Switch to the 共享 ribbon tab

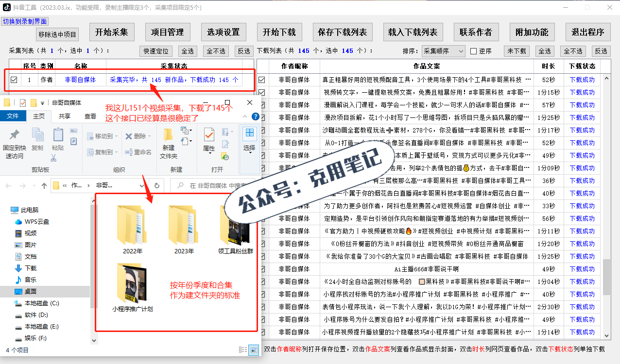[x=65, y=116]
